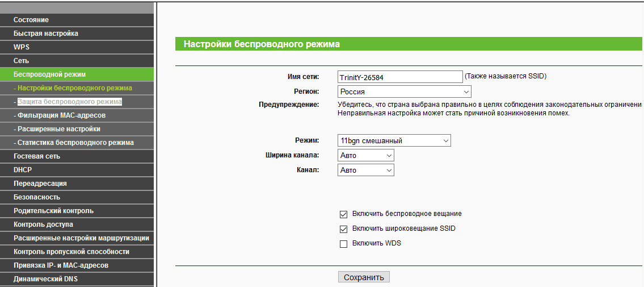Click the Сохранить button
The width and height of the screenshot is (644, 287).
point(364,277)
